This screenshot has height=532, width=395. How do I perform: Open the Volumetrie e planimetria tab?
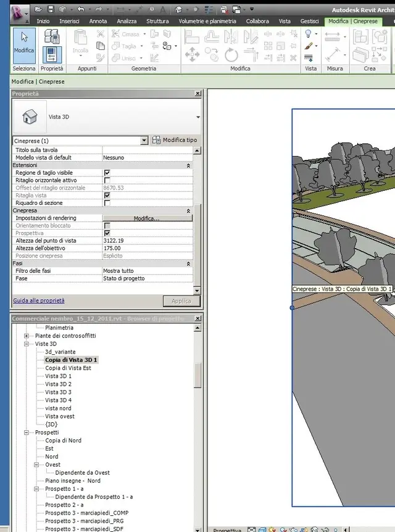point(207,21)
